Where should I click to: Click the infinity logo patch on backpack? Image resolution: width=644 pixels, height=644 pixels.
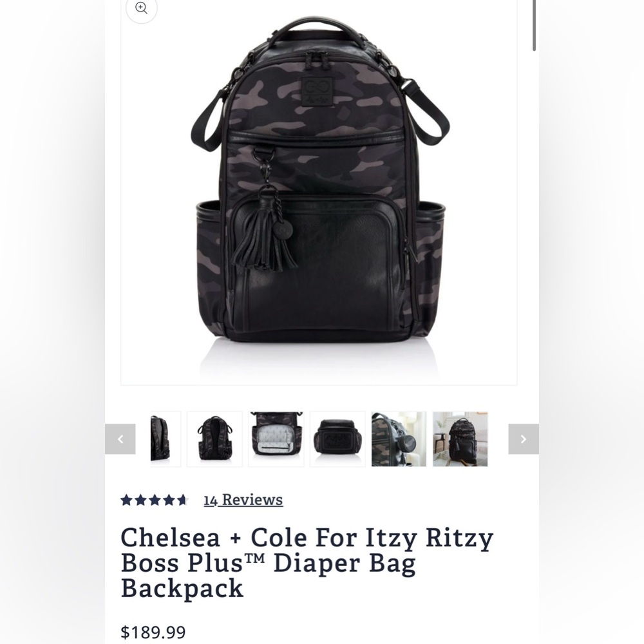click(x=316, y=92)
